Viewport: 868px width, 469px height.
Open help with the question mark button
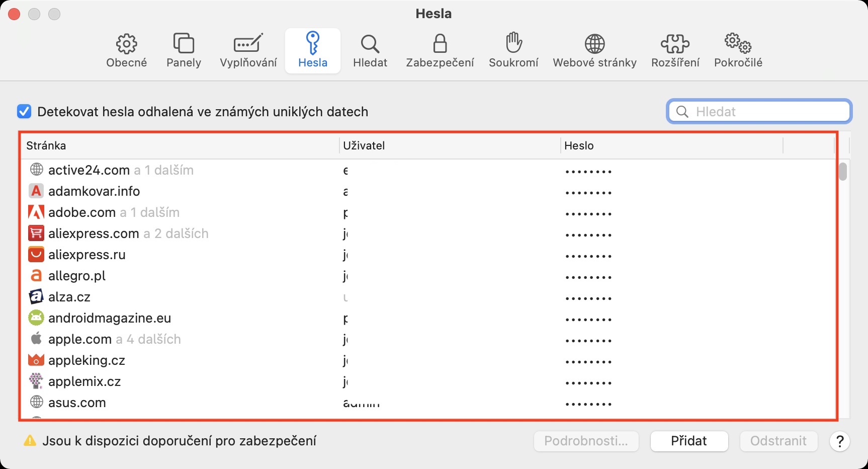839,441
